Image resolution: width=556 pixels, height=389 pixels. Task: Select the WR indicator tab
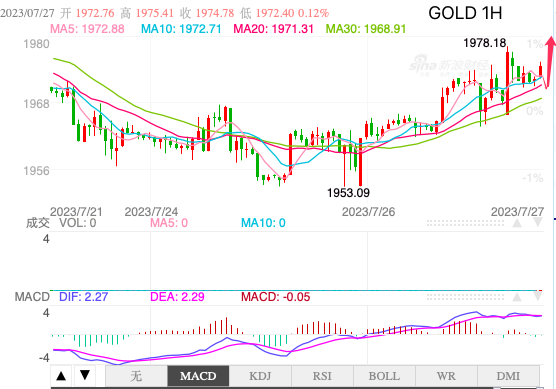[x=446, y=376]
